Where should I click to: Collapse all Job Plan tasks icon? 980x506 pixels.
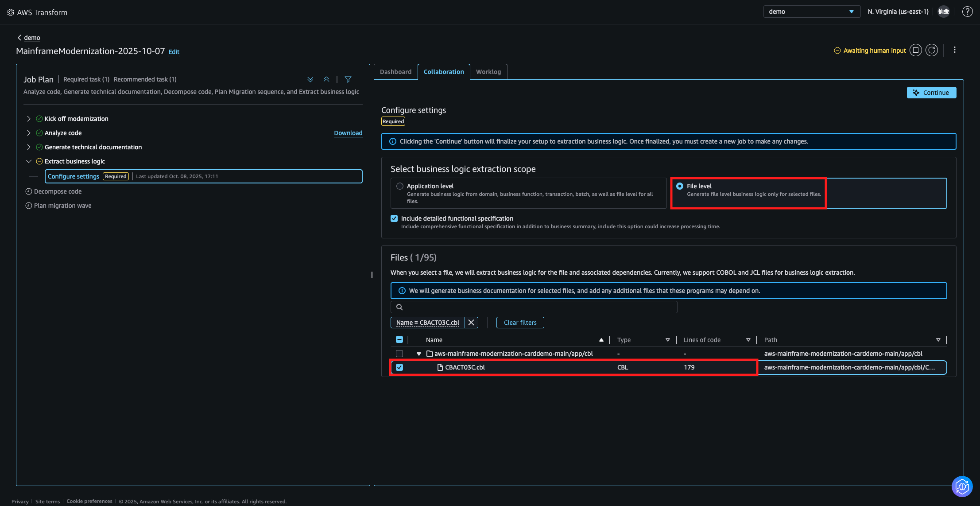(x=326, y=79)
